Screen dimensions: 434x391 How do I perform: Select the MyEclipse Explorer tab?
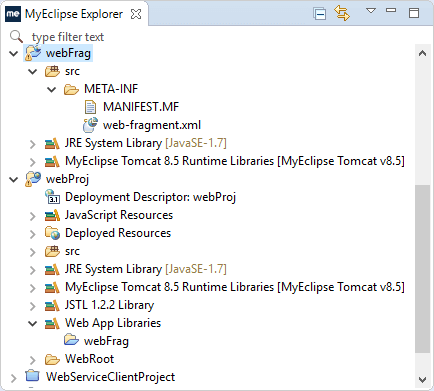[x=74, y=14]
